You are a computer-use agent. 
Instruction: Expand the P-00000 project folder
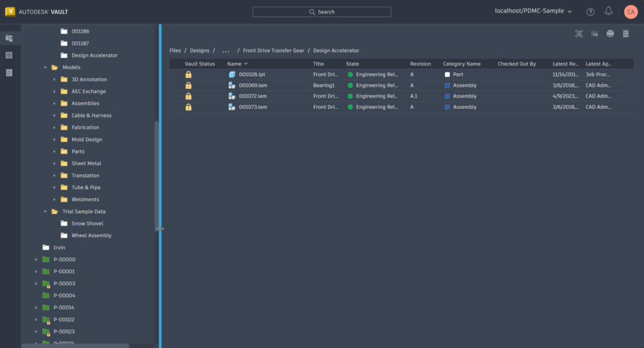point(36,260)
